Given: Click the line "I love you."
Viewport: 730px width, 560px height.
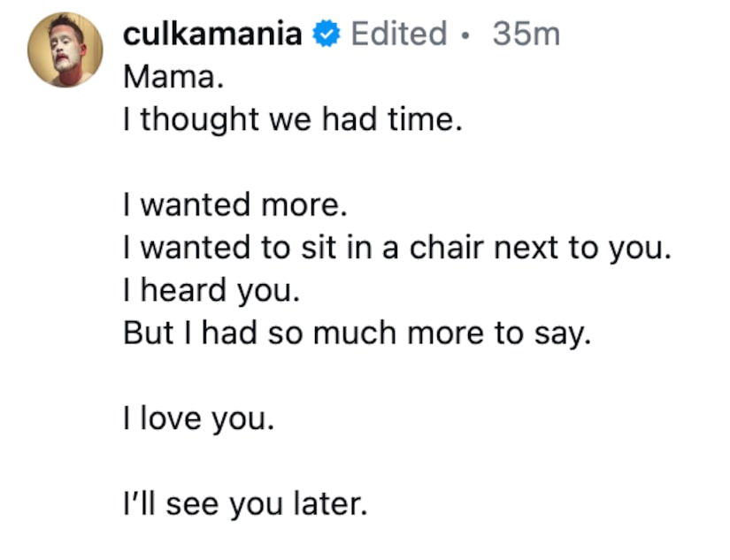Looking at the screenshot, I should tap(198, 419).
